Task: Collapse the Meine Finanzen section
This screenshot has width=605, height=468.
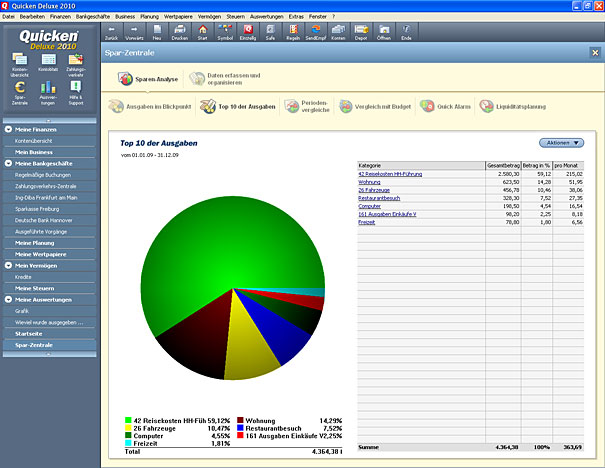Action: [x=9, y=130]
